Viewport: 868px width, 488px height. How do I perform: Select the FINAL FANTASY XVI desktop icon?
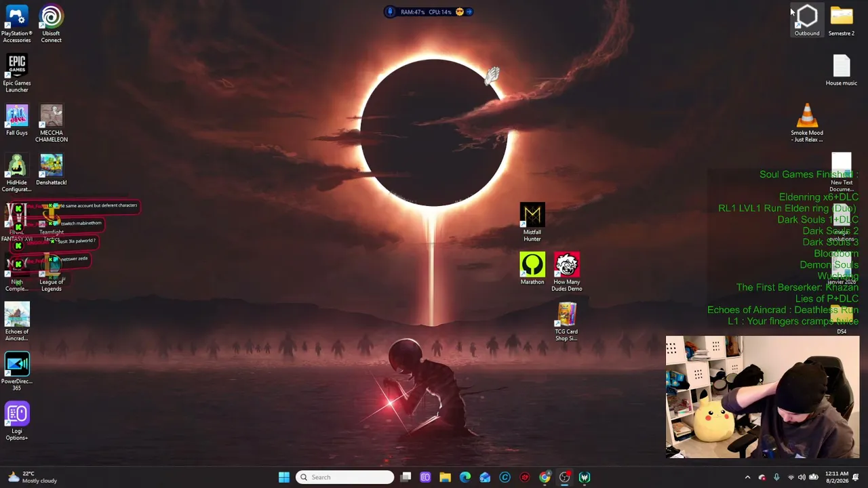pos(17,224)
